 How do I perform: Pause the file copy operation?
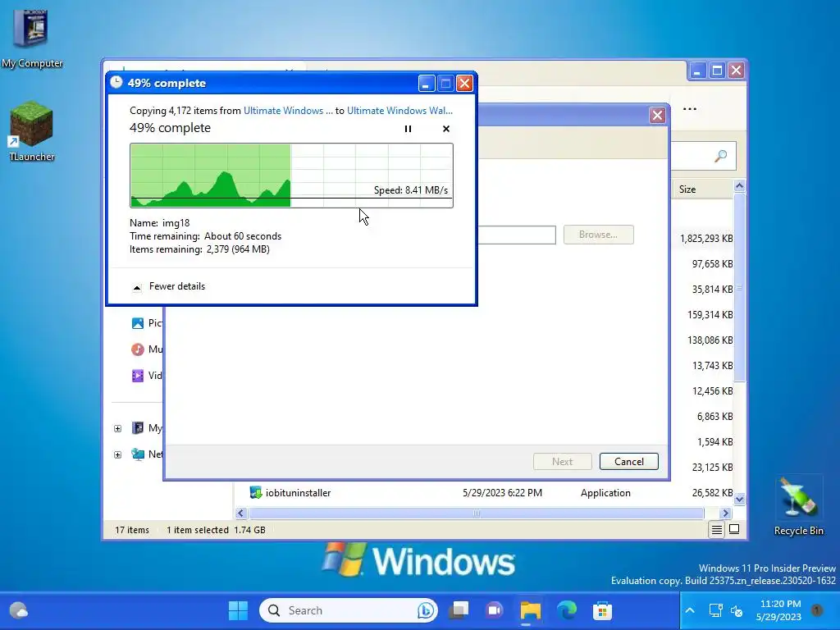(408, 129)
